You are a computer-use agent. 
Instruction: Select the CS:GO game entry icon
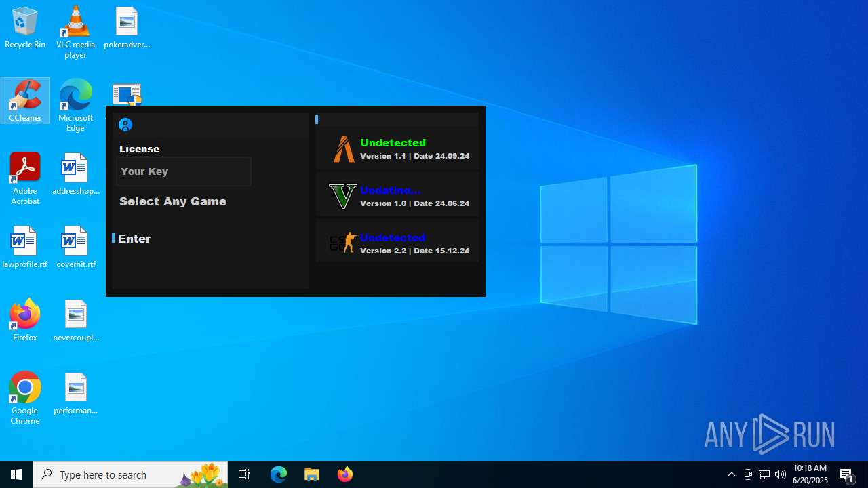tap(343, 243)
